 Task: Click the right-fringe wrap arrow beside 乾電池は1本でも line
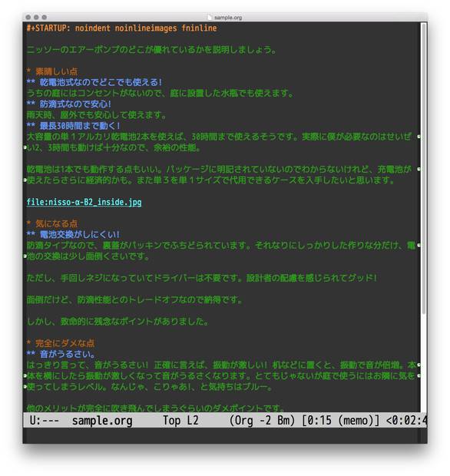(x=419, y=170)
